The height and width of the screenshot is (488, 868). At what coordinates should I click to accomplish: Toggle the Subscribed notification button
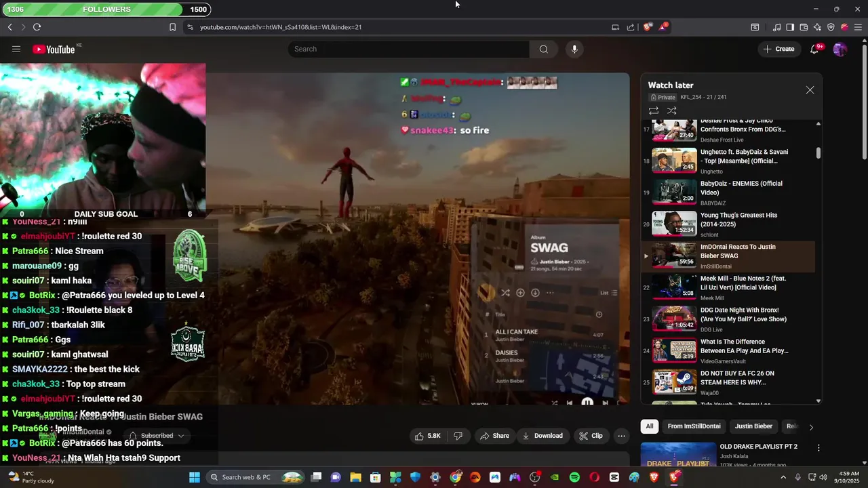pyautogui.click(x=157, y=436)
